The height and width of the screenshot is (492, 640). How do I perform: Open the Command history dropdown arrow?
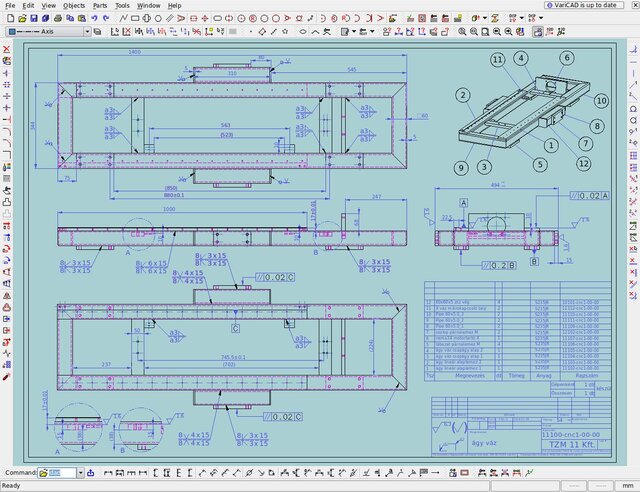81,472
